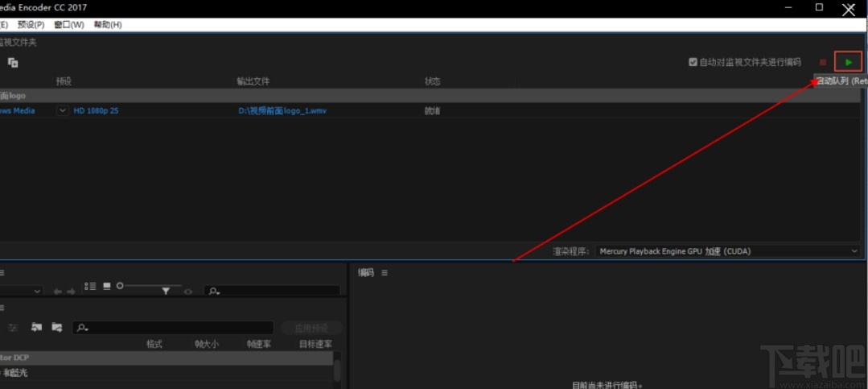The image size is (868, 389).
Task: Click preset settings sliders icon
Action: coord(13,328)
